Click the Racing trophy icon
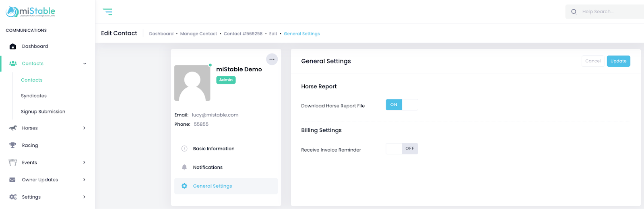The image size is (644, 209). coord(13,145)
